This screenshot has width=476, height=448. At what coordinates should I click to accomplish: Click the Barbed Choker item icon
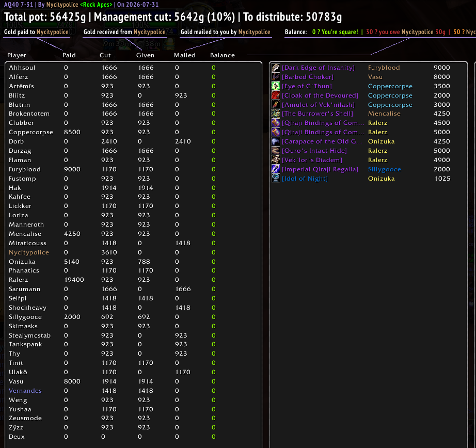pyautogui.click(x=275, y=77)
